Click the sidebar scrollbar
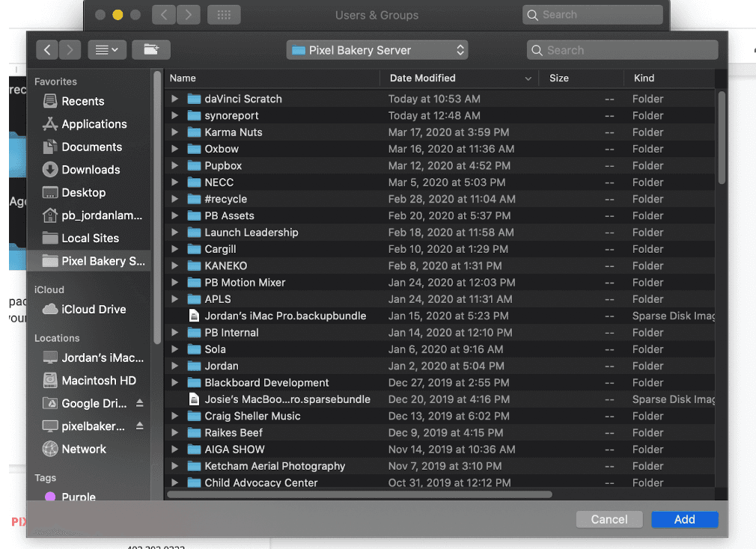756x549 pixels. click(156, 207)
